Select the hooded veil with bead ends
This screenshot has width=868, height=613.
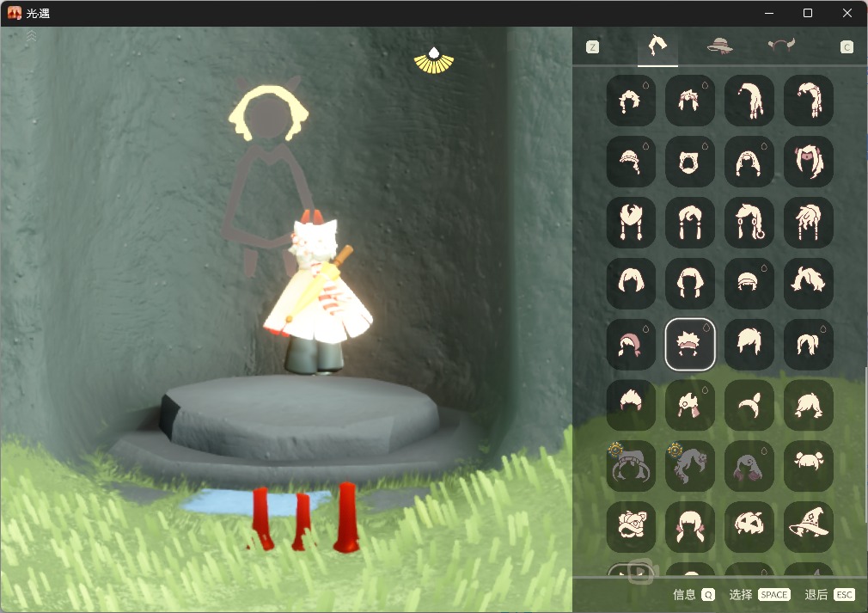pyautogui.click(x=749, y=162)
